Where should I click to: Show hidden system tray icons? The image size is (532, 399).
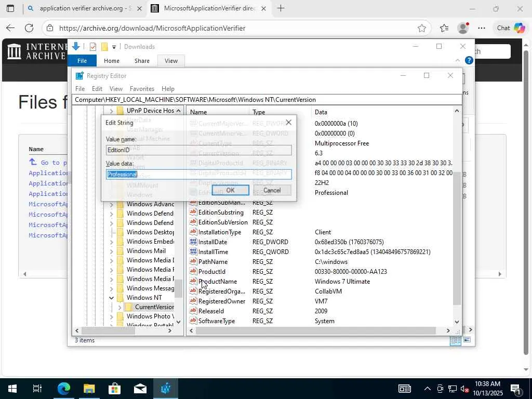click(x=428, y=389)
